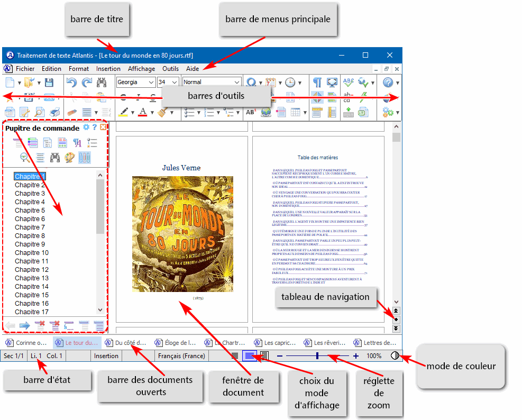Screen dimensions: 522x420
Task: Expand the arrow beside the New document icon
Action: 20,83
